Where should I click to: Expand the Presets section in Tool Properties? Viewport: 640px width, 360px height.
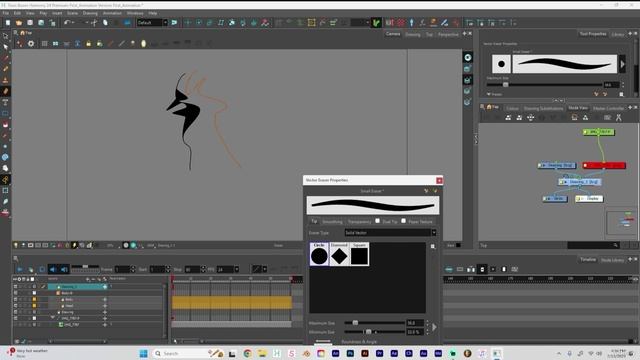click(x=489, y=94)
